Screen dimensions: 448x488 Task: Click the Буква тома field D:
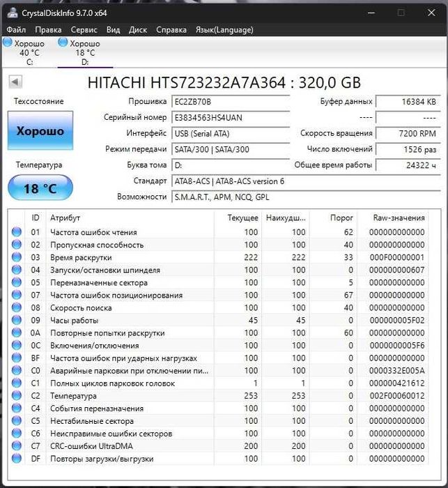[x=231, y=165]
